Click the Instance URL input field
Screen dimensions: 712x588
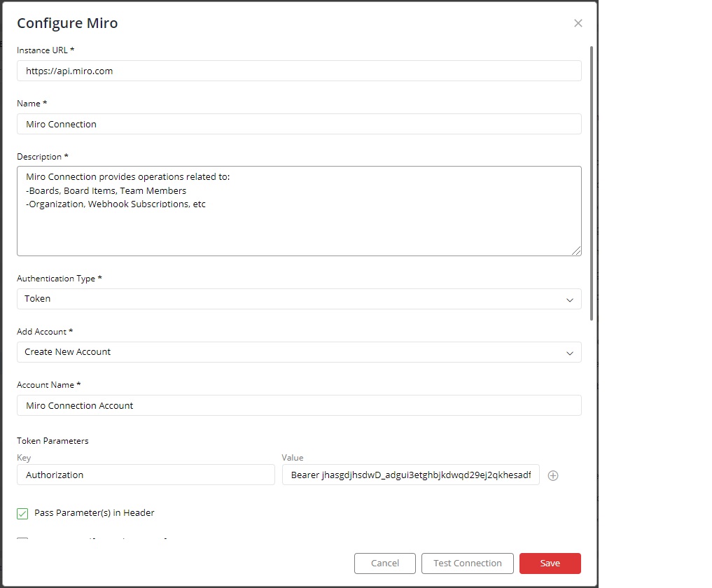(x=299, y=71)
